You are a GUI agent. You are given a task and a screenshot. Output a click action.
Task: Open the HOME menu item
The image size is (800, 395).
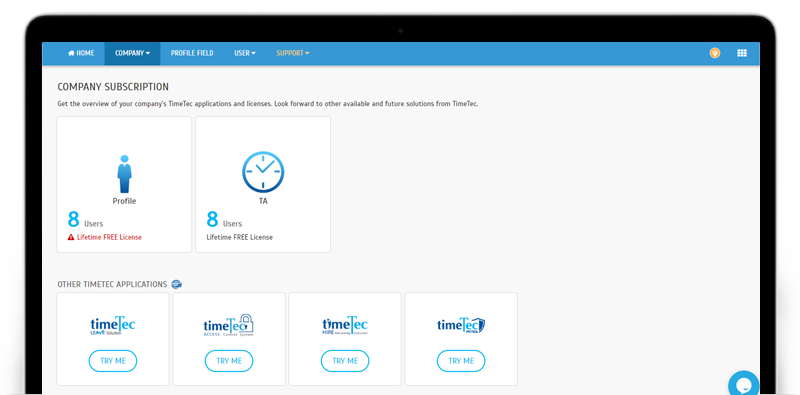[81, 53]
